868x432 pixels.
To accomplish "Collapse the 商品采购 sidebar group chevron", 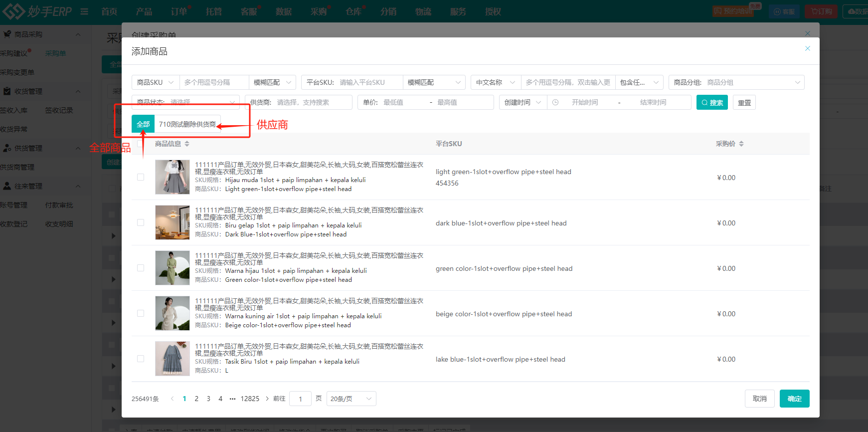I will point(78,34).
